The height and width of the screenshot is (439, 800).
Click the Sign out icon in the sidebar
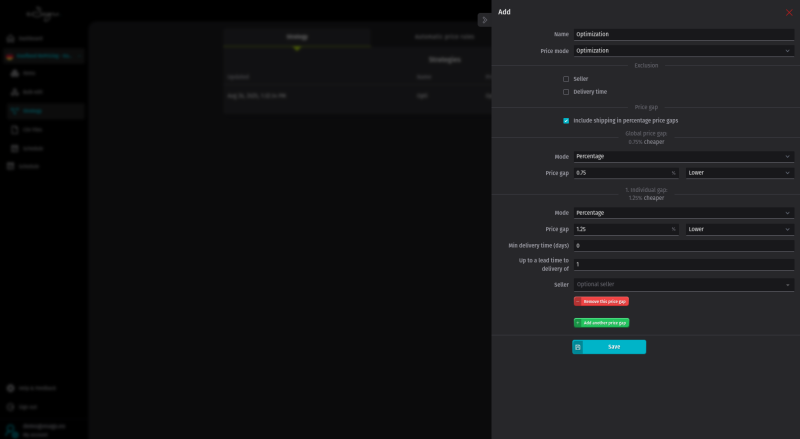point(12,406)
